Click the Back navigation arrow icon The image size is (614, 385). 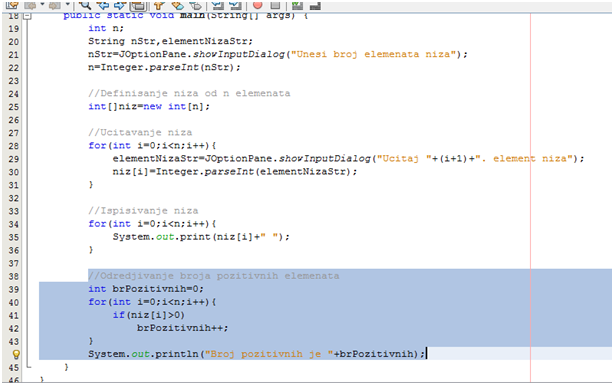31,5
